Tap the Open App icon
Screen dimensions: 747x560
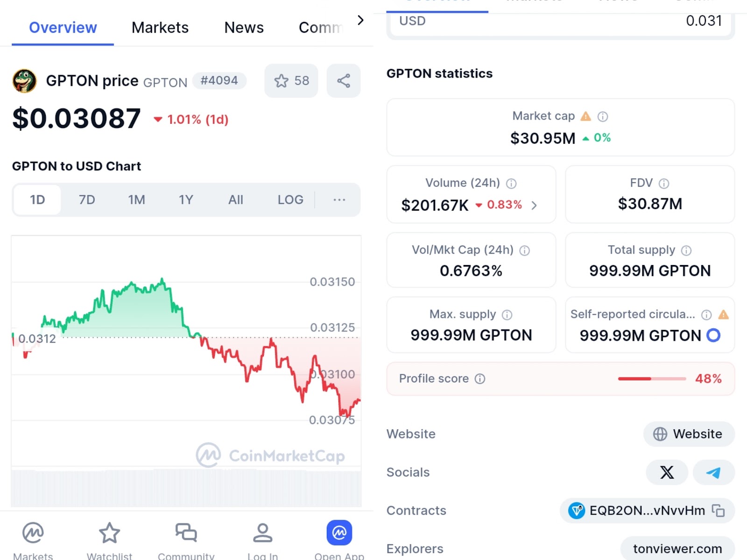coord(339,533)
